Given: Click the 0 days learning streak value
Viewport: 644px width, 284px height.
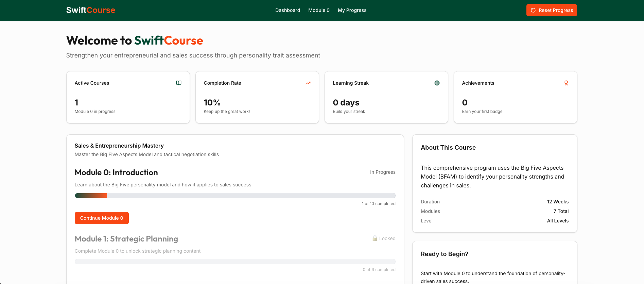Looking at the screenshot, I should 346,103.
